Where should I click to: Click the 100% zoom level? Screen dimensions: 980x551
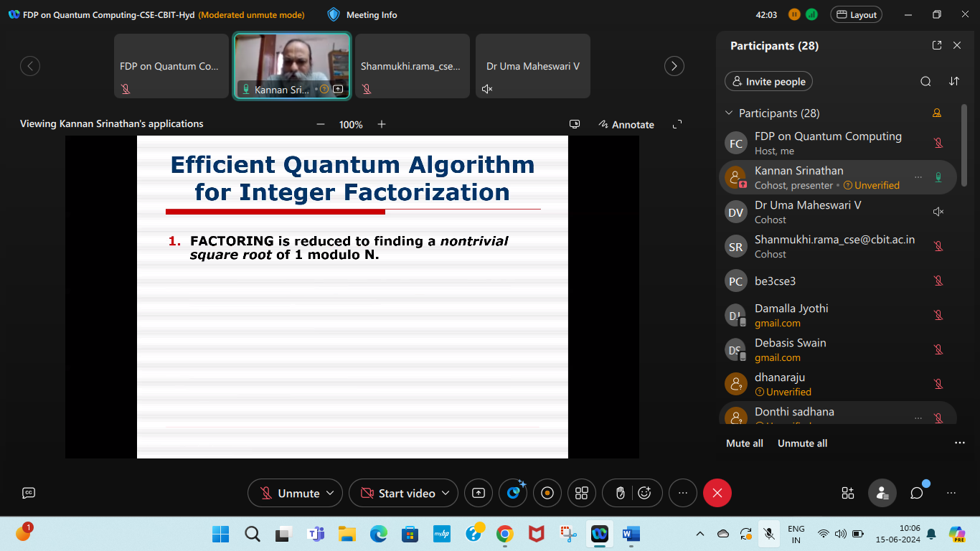pos(351,125)
